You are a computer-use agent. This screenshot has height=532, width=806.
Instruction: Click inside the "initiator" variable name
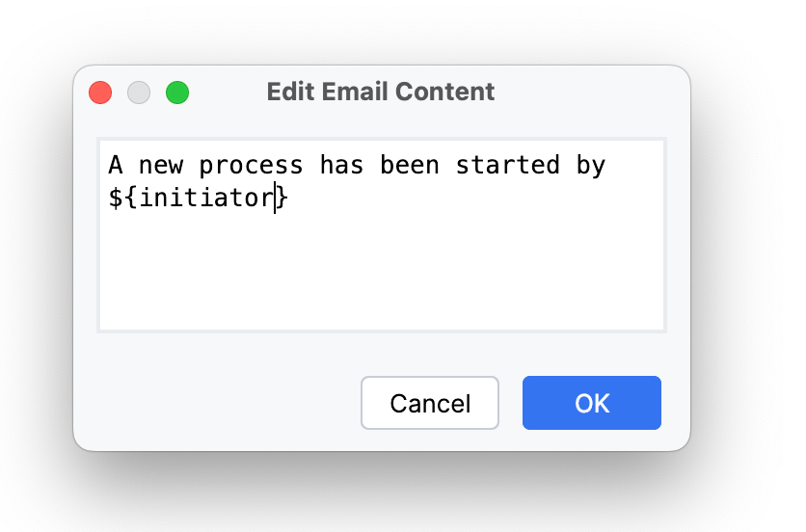[206, 199]
